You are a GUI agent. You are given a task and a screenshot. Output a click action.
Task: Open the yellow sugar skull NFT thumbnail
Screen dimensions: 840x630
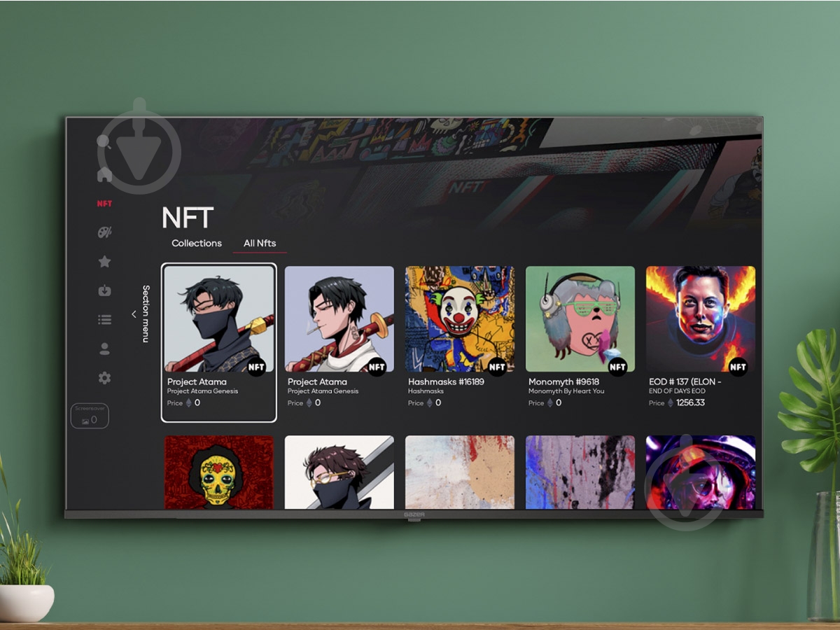point(219,472)
